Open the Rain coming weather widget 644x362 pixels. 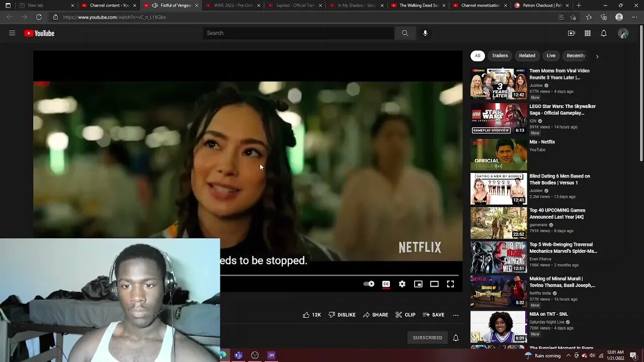542,355
